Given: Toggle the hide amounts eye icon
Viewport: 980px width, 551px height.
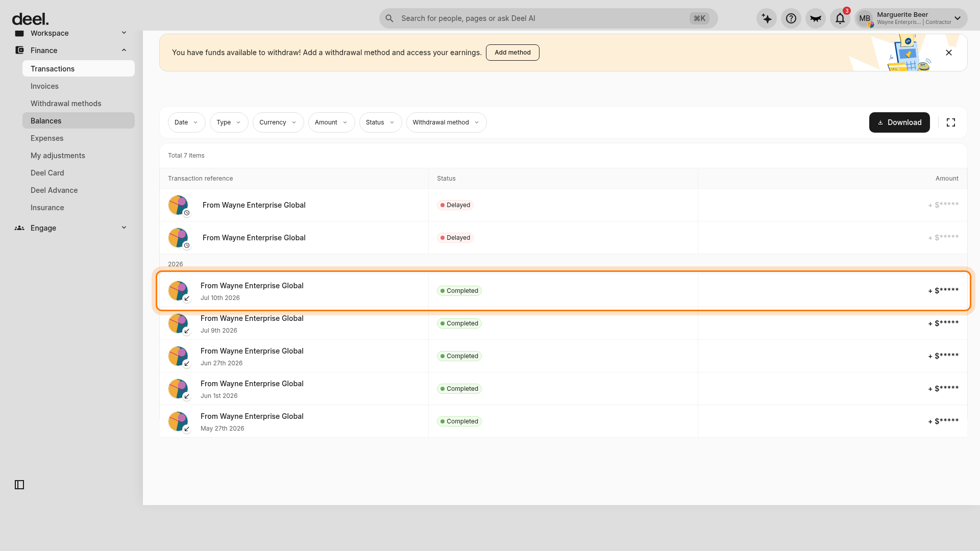Looking at the screenshot, I should pyautogui.click(x=816, y=18).
